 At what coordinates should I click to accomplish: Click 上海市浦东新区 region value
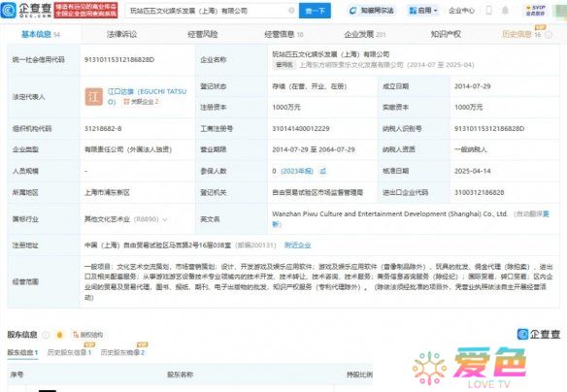tap(107, 192)
